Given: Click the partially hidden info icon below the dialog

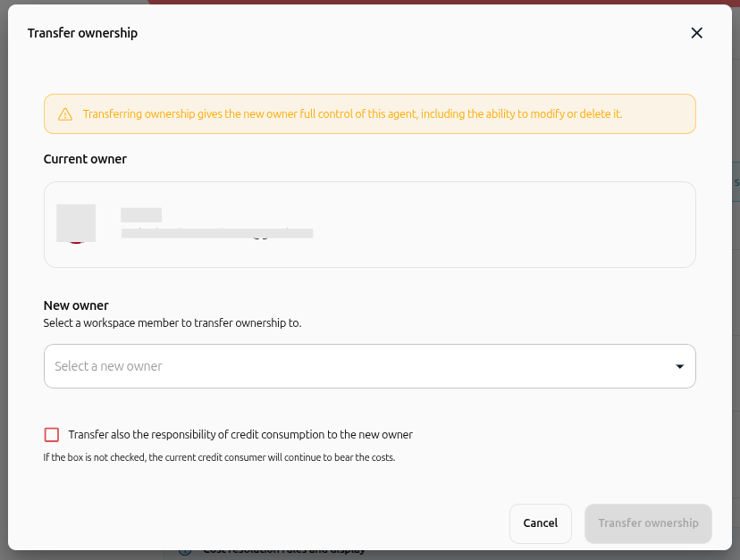Looking at the screenshot, I should click(x=185, y=552).
